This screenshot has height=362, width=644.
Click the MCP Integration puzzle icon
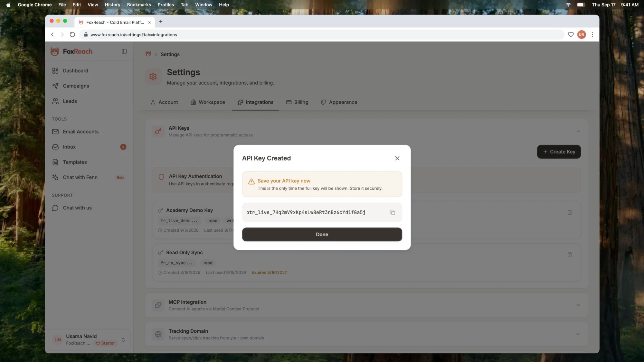pyautogui.click(x=158, y=305)
